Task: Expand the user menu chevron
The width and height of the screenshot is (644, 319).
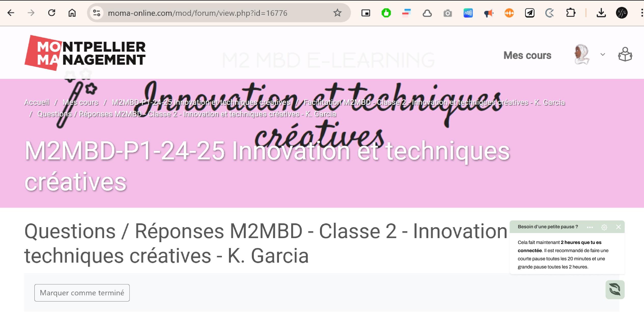Action: (x=603, y=54)
